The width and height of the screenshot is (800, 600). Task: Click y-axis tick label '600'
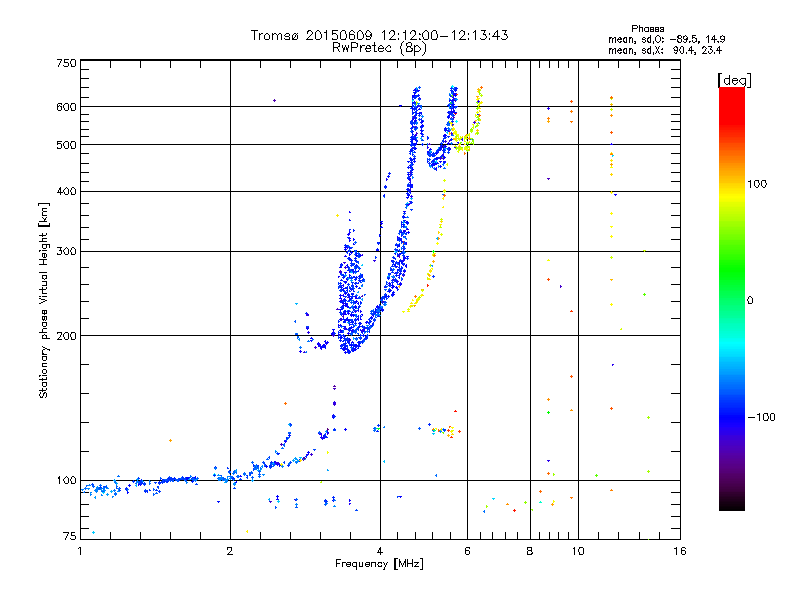pos(66,107)
